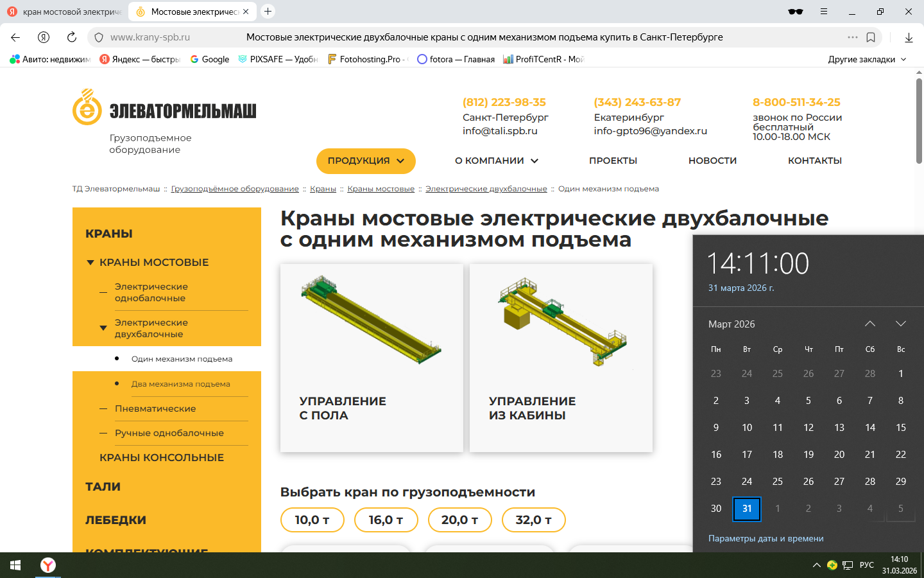Launch Yandex Browser from the taskbar
924x578 pixels.
[x=48, y=565]
